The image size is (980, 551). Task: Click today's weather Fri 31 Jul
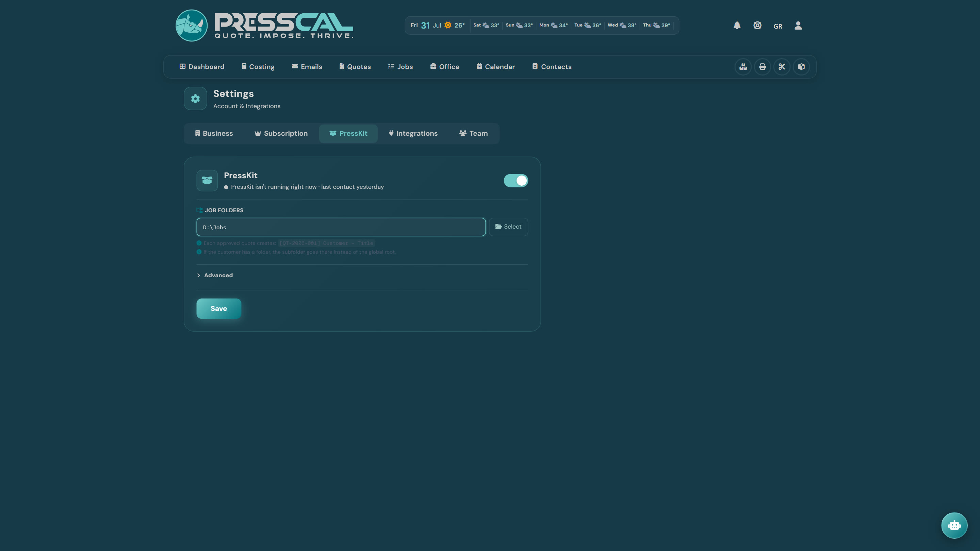click(438, 26)
